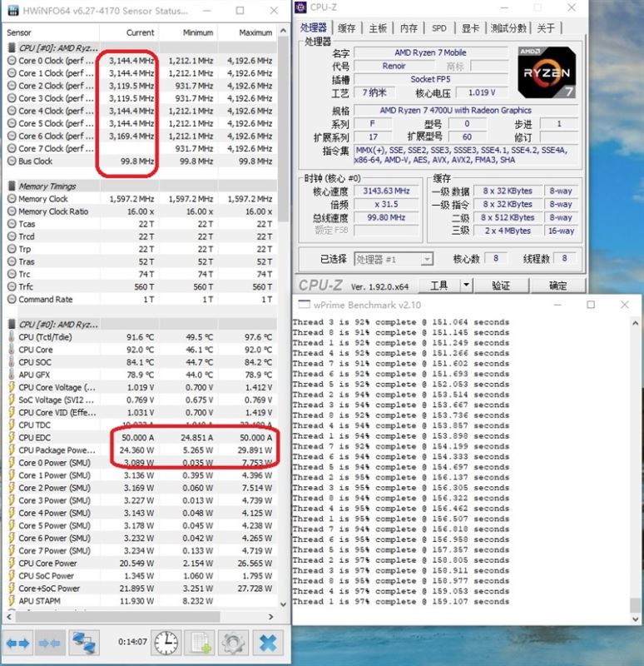Select the Core+SoC Power row
Screen dimensions: 644x666
click(x=140, y=589)
